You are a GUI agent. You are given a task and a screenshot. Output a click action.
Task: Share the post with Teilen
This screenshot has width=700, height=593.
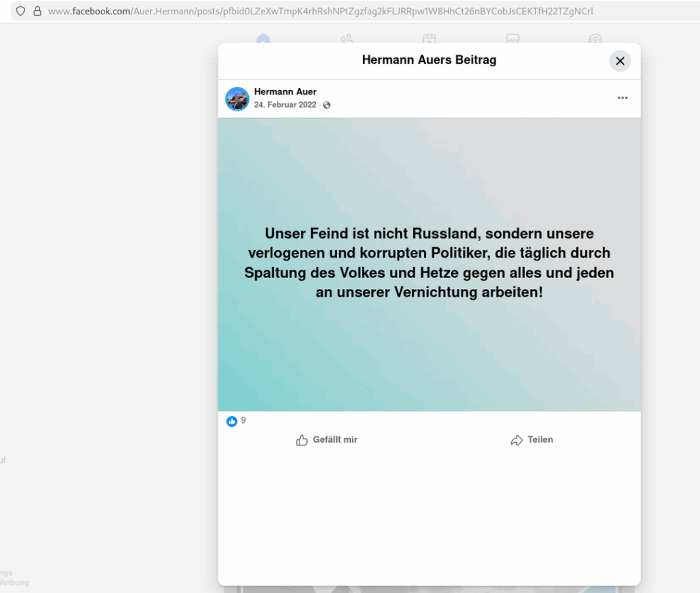click(x=531, y=440)
